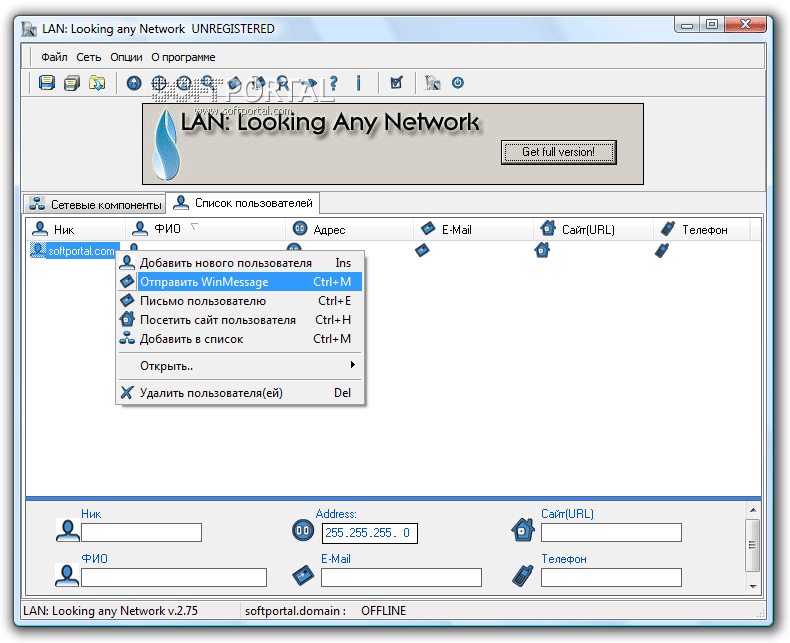Click the blue letter i info icon
The height and width of the screenshot is (643, 790).
point(358,83)
